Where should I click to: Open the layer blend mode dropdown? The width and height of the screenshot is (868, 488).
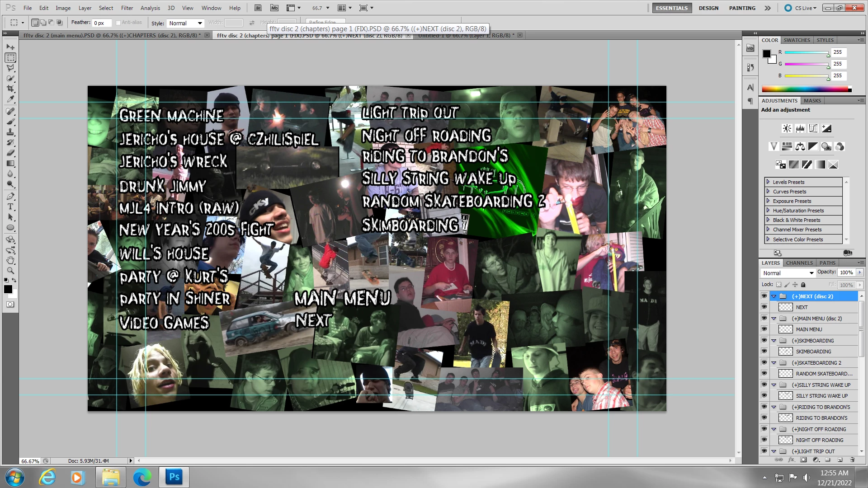[x=788, y=273]
